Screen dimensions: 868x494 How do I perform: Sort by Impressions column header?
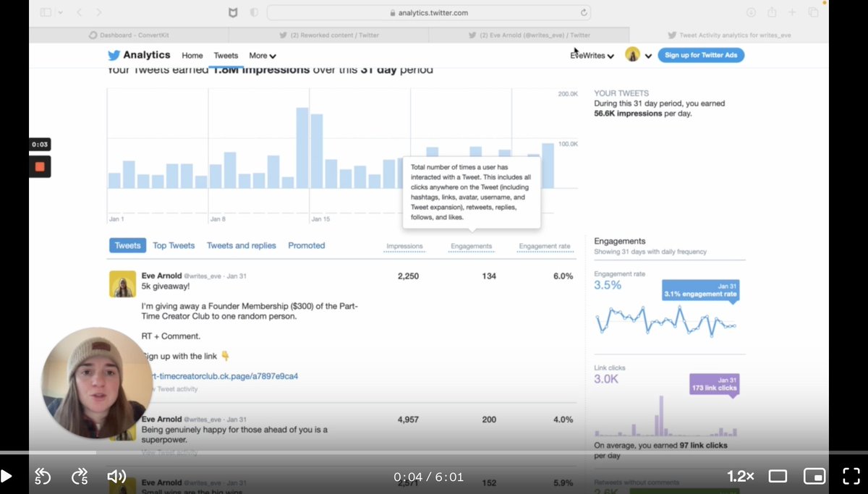pos(404,247)
